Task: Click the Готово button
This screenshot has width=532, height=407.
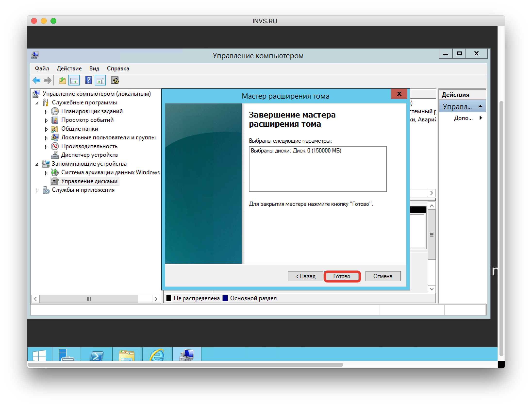Action: coord(342,276)
